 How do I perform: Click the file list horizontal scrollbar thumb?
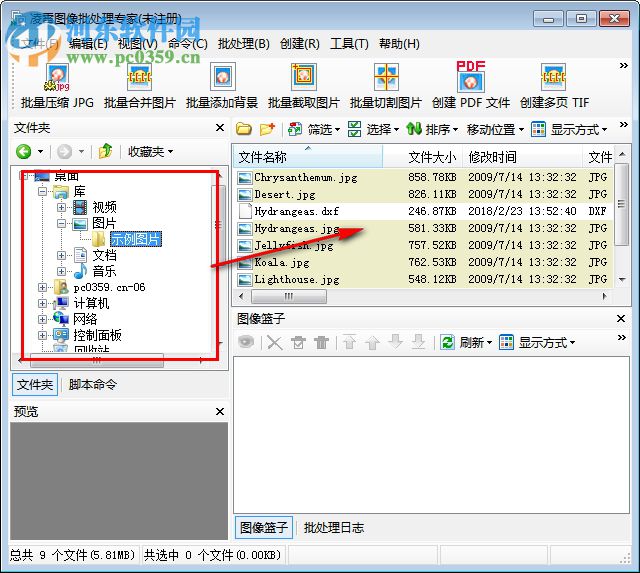(x=289, y=296)
